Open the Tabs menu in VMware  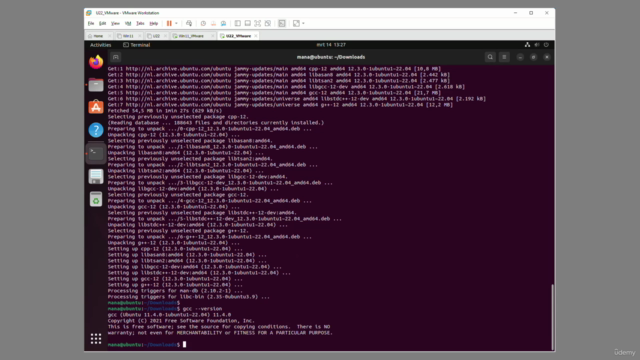pyautogui.click(x=140, y=23)
